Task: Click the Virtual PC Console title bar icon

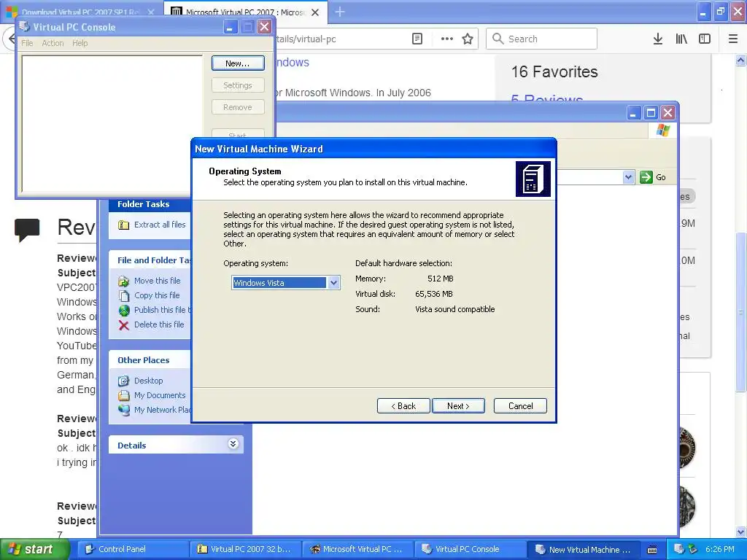Action: coord(25,27)
